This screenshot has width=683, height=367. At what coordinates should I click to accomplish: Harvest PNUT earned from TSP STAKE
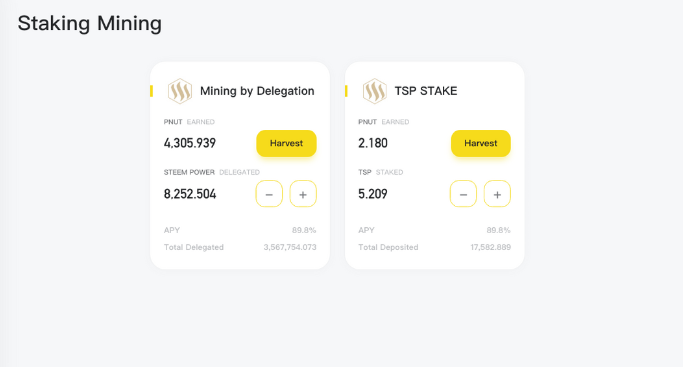[x=481, y=143]
